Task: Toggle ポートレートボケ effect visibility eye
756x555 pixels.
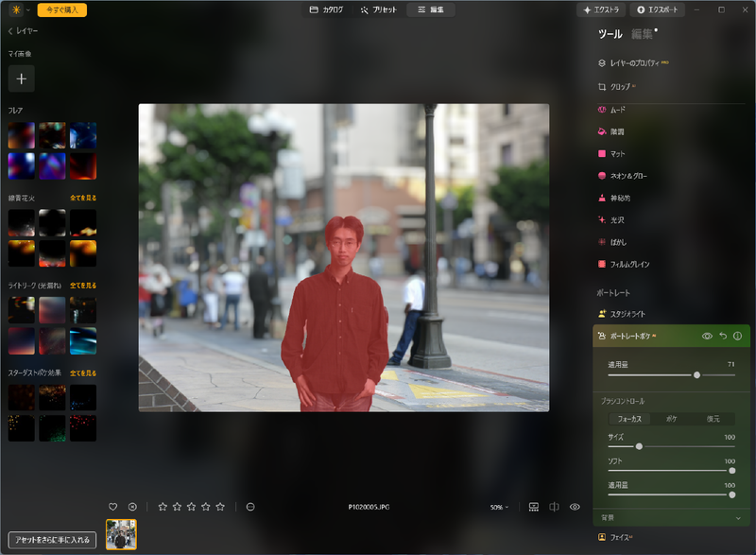Action: click(x=707, y=336)
